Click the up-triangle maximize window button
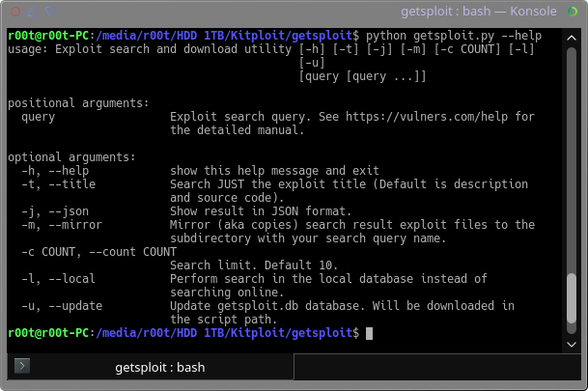The height and width of the screenshot is (391, 588). [x=33, y=12]
